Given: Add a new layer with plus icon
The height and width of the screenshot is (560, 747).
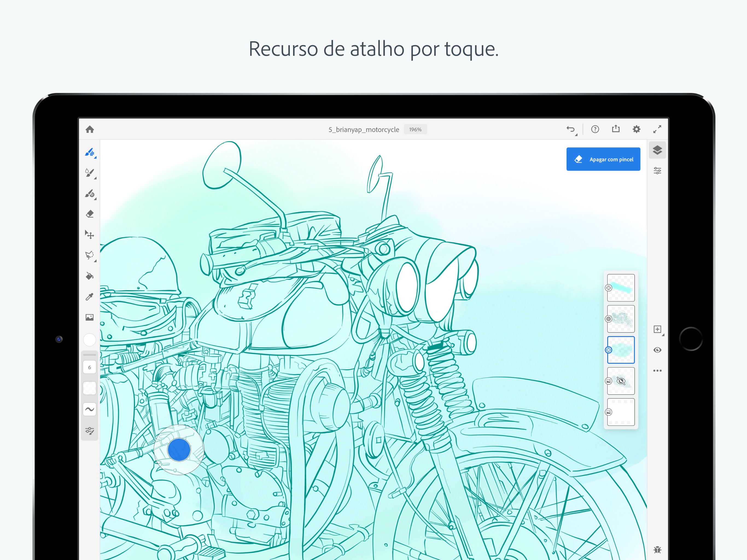Looking at the screenshot, I should 658,330.
